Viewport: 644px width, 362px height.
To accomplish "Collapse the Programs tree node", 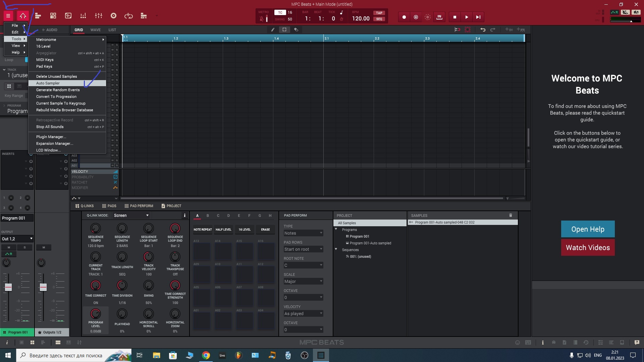I will [x=336, y=229].
